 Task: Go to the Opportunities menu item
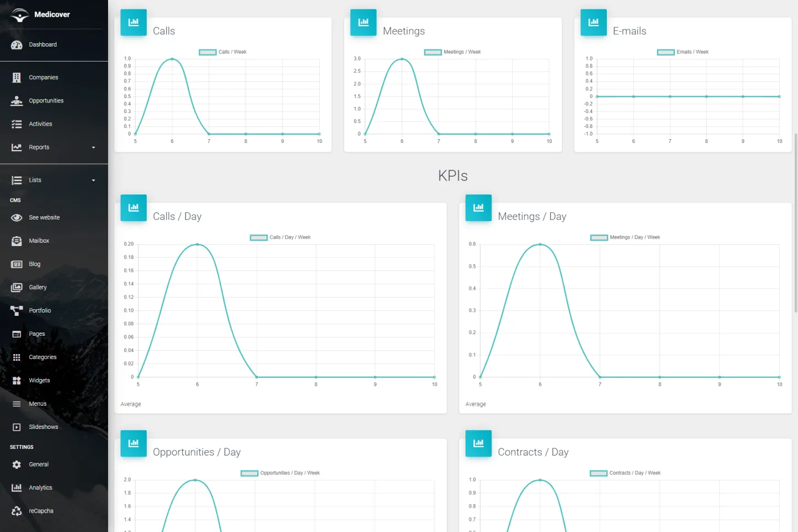[x=54, y=101]
